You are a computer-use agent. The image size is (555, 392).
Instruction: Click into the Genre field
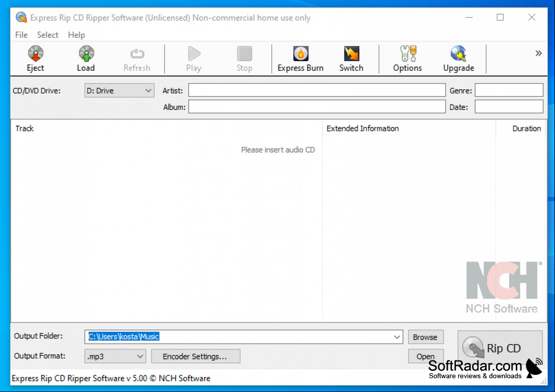click(x=509, y=90)
